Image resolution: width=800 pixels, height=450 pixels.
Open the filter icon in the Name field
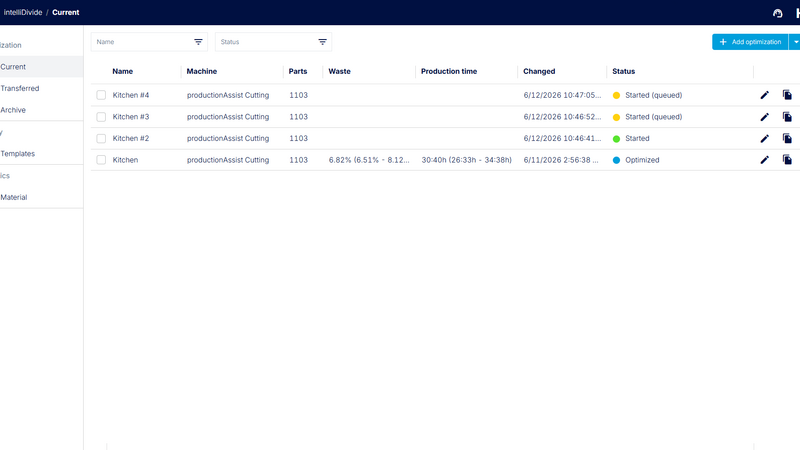[x=198, y=42]
